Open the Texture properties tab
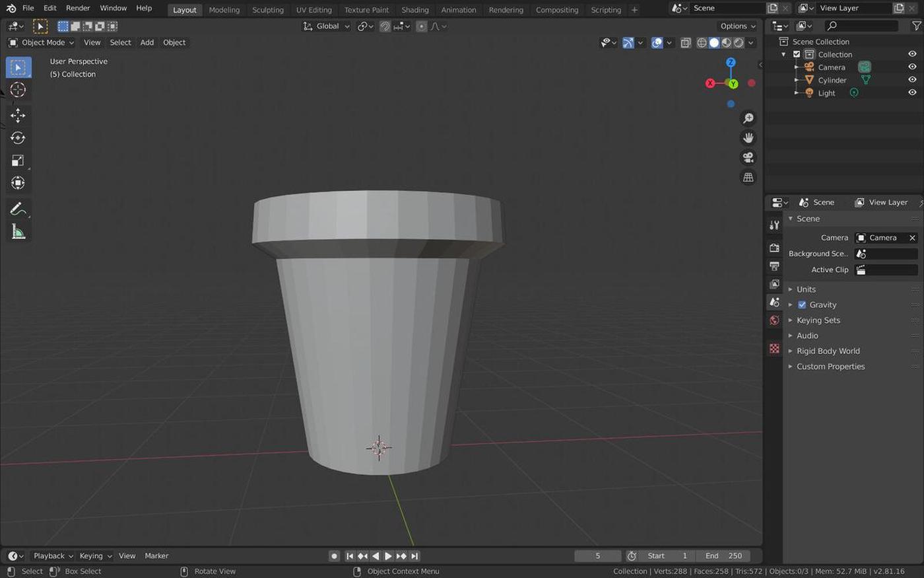924x578 pixels. (x=774, y=348)
